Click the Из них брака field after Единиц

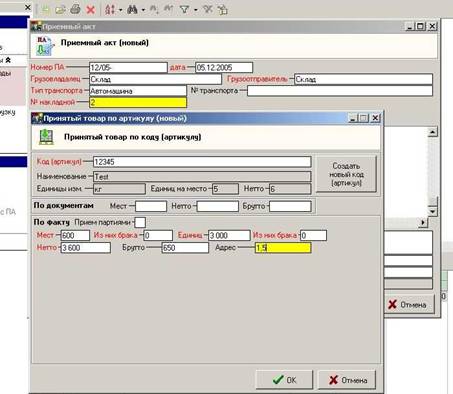coord(313,235)
